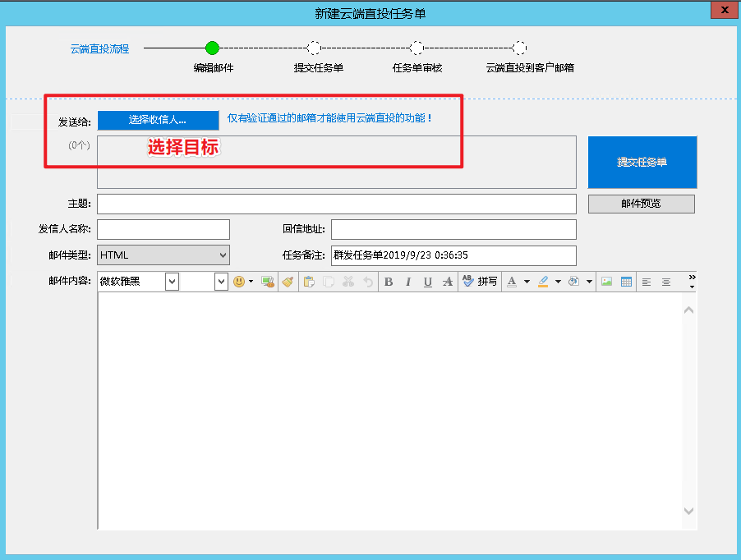Image resolution: width=741 pixels, height=560 pixels.
Task: Click the paint bucket background icon
Action: [x=573, y=282]
